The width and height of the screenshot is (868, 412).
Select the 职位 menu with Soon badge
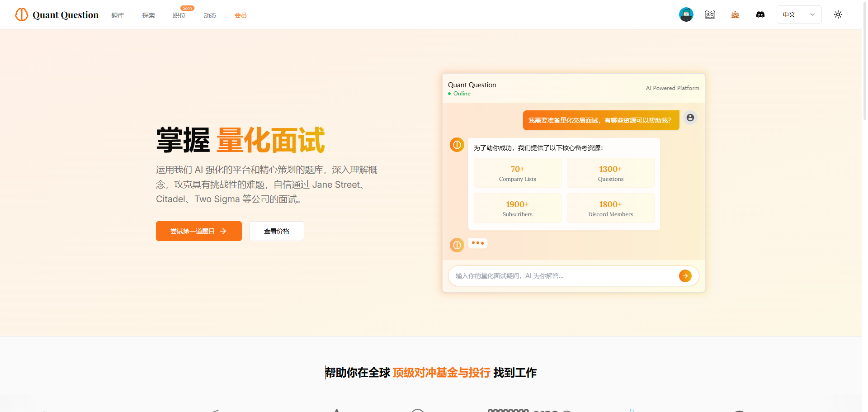(x=179, y=15)
